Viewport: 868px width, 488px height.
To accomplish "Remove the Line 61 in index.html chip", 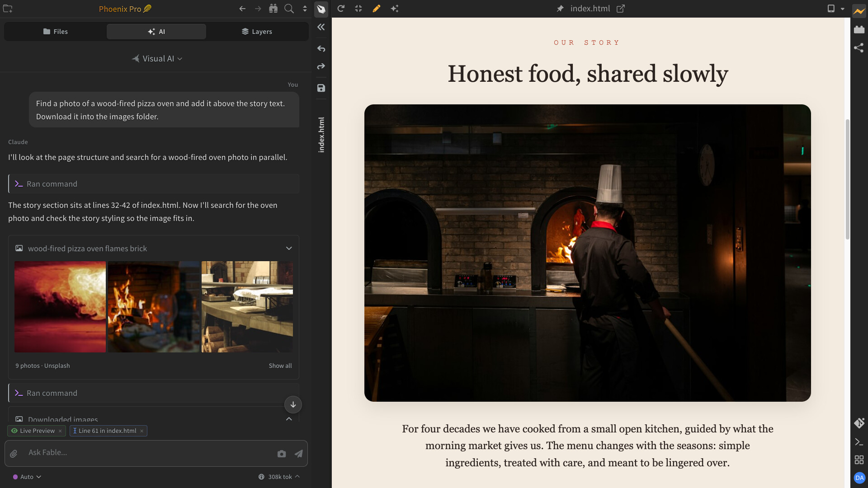I will (x=142, y=431).
